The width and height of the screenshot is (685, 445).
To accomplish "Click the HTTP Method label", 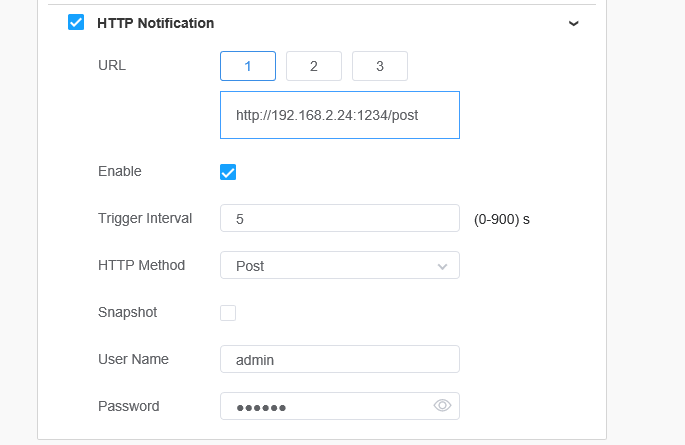I will click(142, 265).
